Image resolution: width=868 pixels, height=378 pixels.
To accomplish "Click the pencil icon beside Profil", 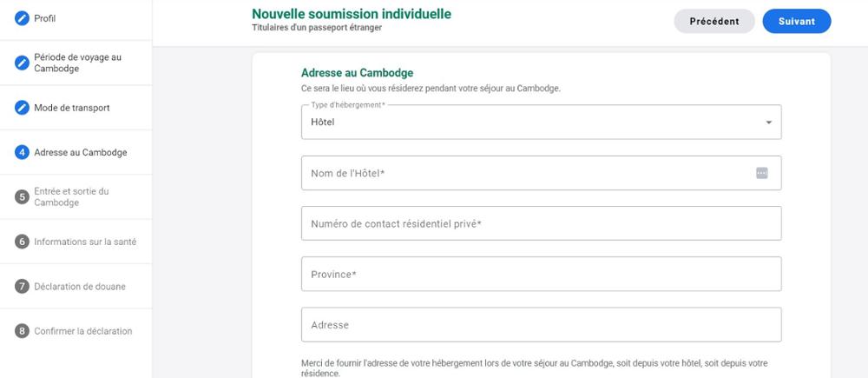I will [x=22, y=18].
